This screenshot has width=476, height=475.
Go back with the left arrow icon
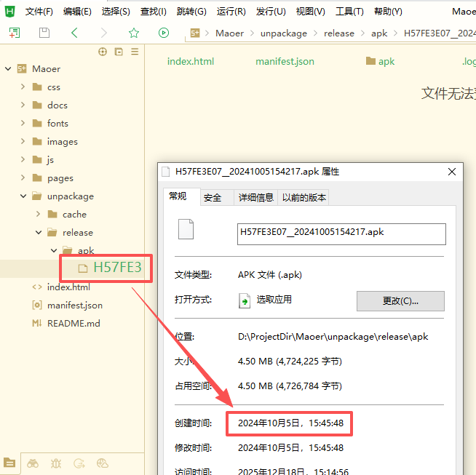(74, 33)
